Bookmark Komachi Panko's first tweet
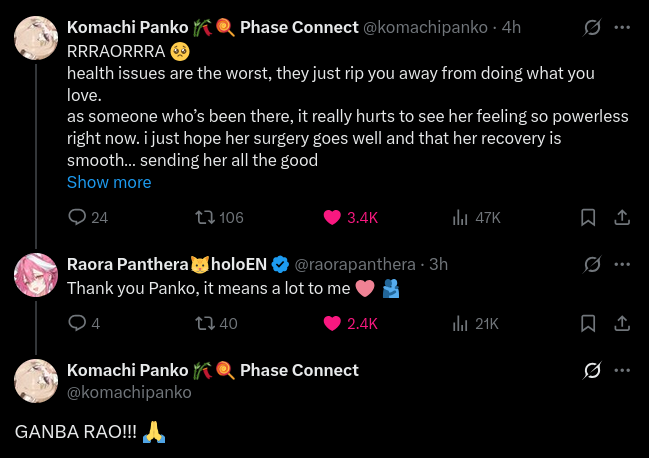The width and height of the screenshot is (649, 458). (x=589, y=217)
